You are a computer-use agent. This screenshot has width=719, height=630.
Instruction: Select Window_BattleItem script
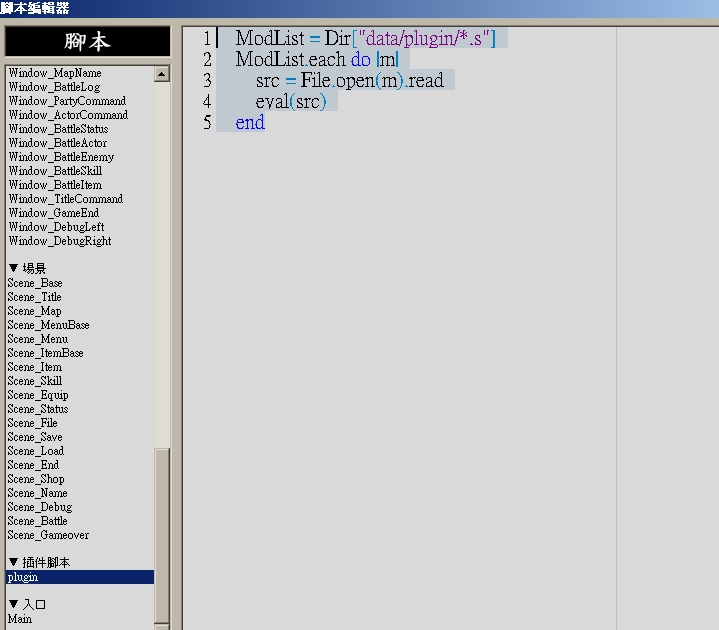(55, 185)
